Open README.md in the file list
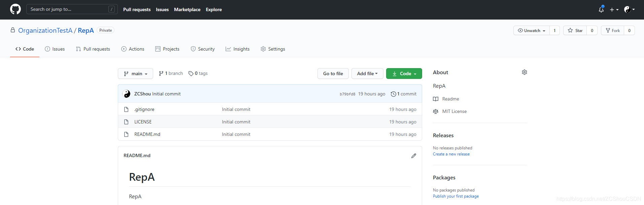The width and height of the screenshot is (644, 205). 147,134
